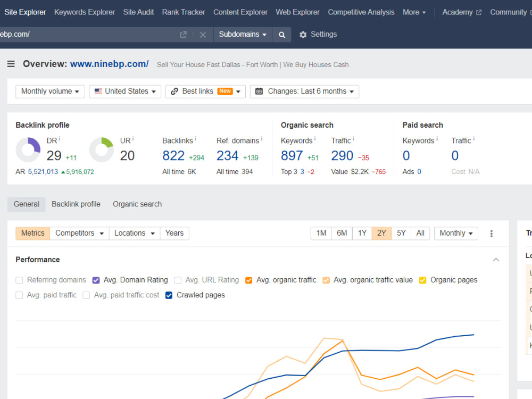Set chart range to All
This screenshot has height=399, width=532.
[x=420, y=234]
